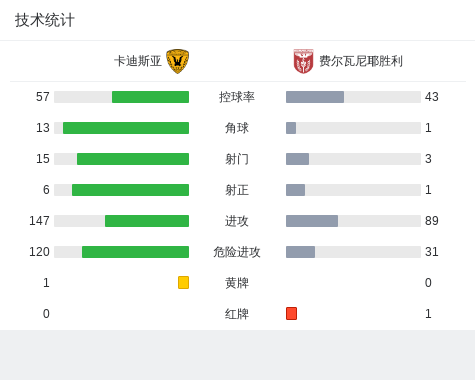Click the yellow card icon

183,282
